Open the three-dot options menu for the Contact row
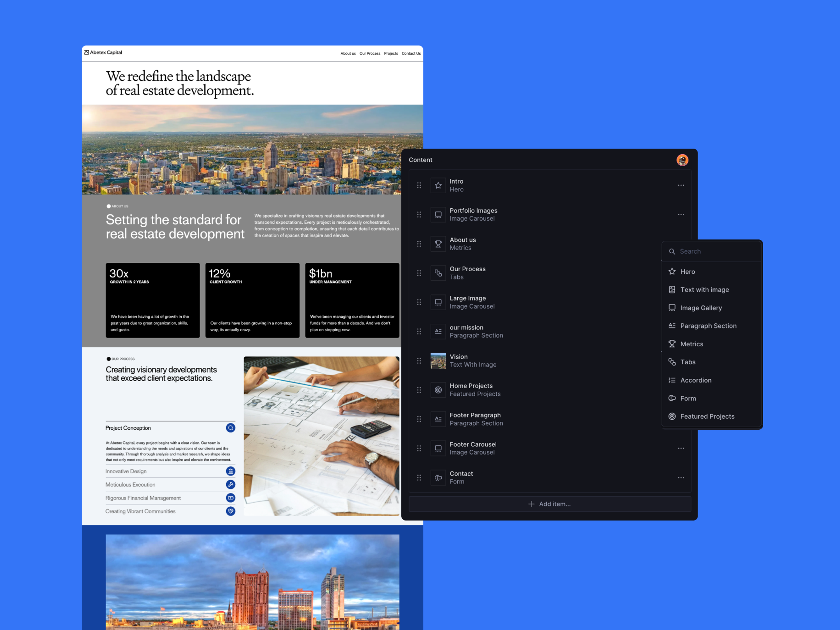840x630 pixels. click(681, 477)
